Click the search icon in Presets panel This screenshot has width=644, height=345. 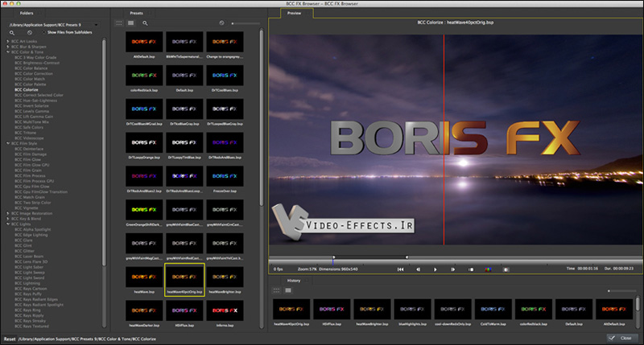[145, 23]
